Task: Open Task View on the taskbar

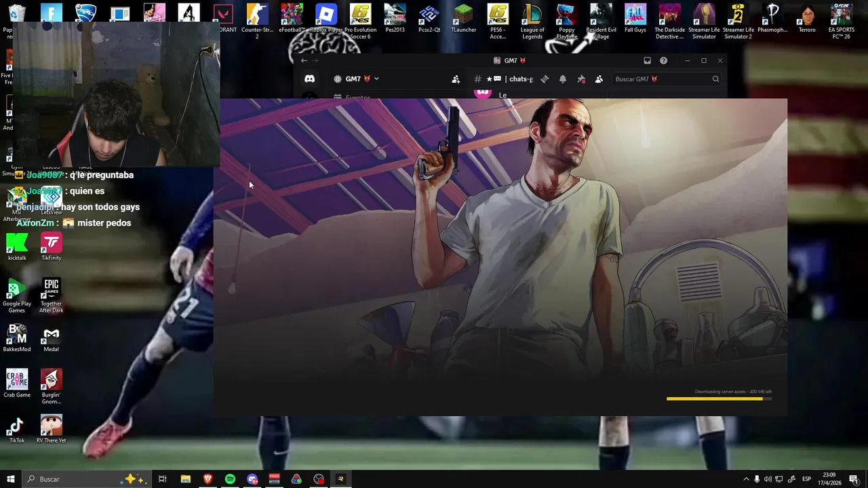Action: tap(163, 479)
